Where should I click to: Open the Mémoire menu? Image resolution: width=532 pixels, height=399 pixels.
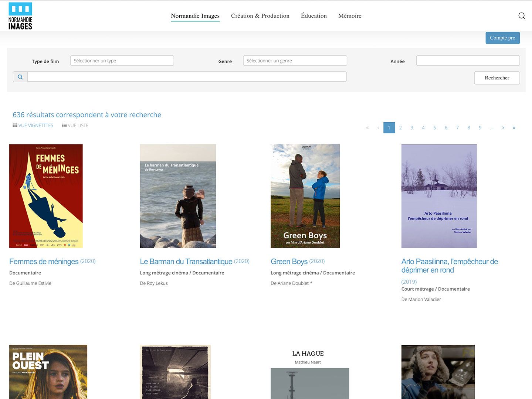350,16
